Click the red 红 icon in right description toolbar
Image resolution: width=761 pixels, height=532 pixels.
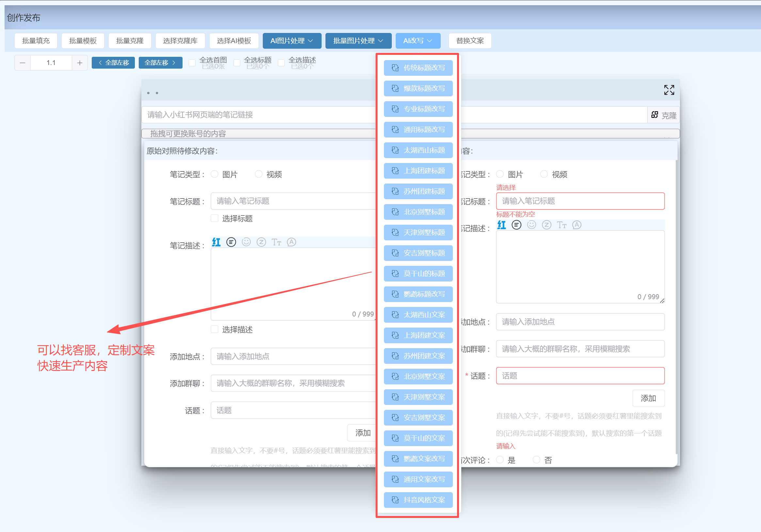[x=501, y=225]
